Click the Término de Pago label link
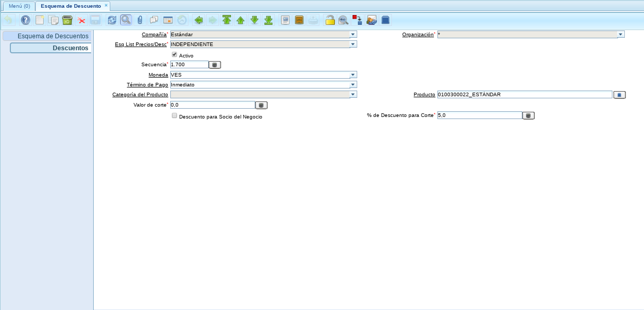644x310 pixels. click(x=148, y=85)
